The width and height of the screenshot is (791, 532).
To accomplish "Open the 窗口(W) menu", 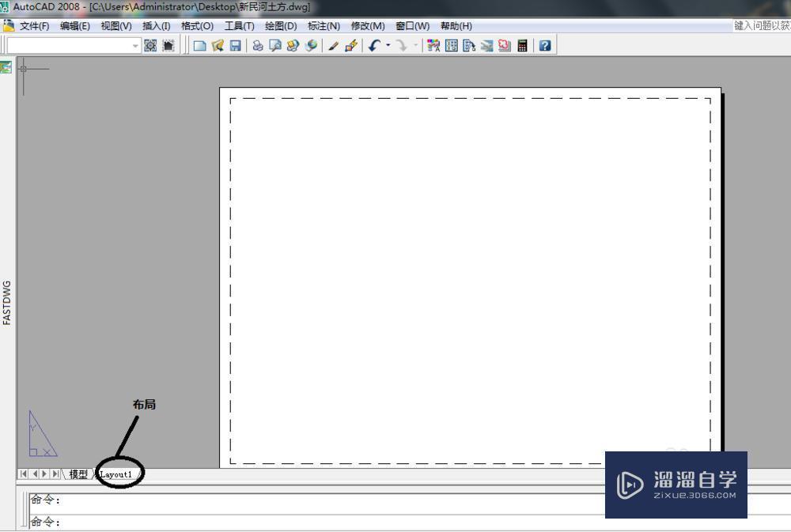I will [413, 26].
